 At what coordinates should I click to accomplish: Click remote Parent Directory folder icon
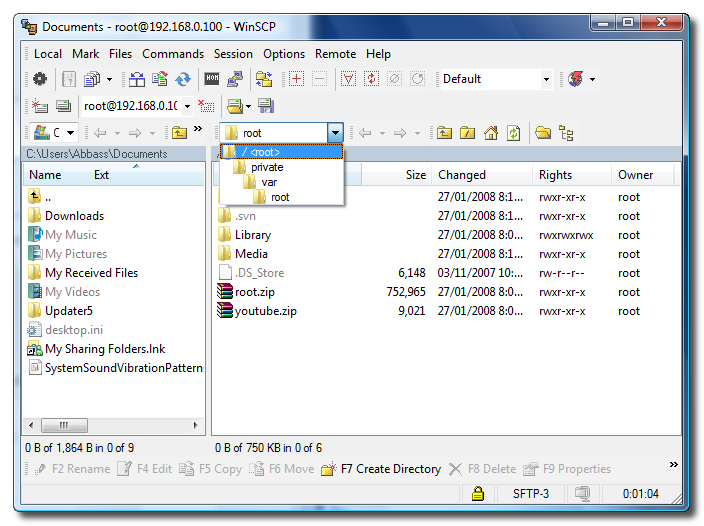coord(444,133)
